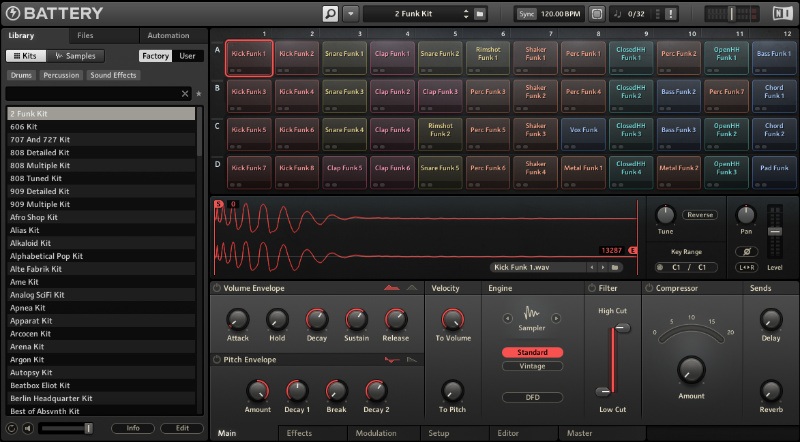Click the Sustain knob
The width and height of the screenshot is (800, 442).
pyautogui.click(x=356, y=320)
